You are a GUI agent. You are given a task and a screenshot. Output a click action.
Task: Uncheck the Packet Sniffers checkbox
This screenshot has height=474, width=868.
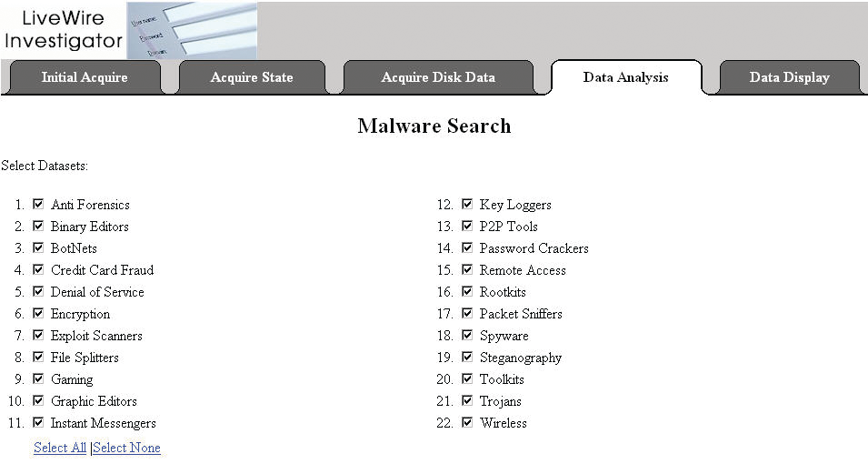[467, 313]
